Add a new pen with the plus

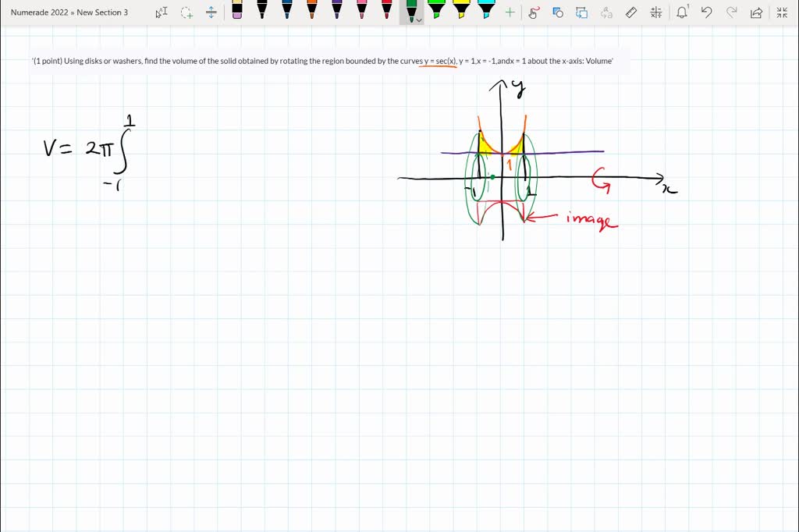click(510, 12)
